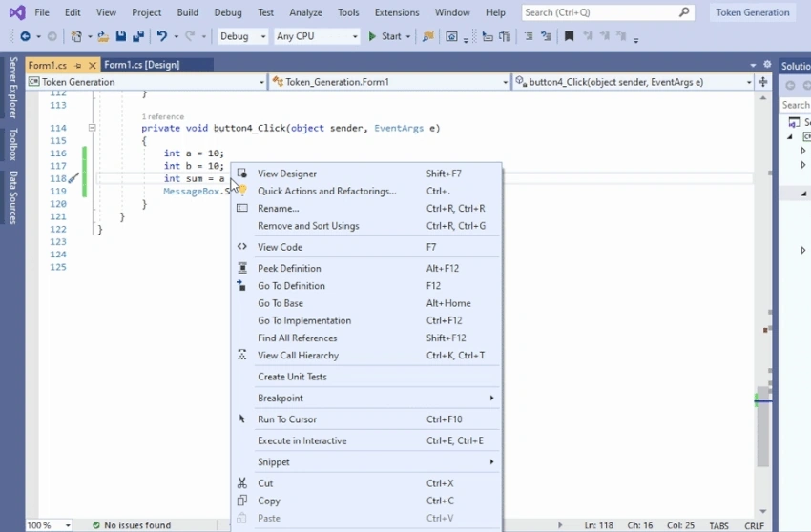Click the Save All icon
This screenshot has height=532, width=811.
coord(138,36)
